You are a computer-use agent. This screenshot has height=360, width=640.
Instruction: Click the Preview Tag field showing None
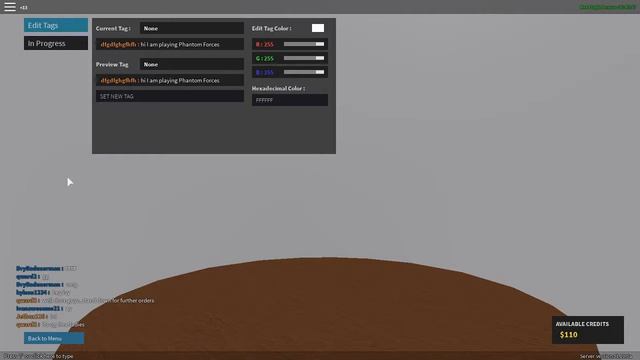coord(192,64)
